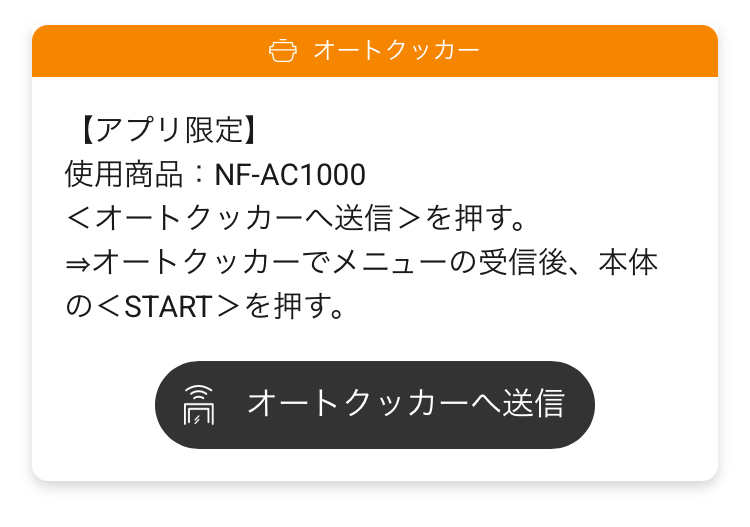The width and height of the screenshot is (750, 527).
Task: Select the オートクッカー header title text
Action: [396, 50]
